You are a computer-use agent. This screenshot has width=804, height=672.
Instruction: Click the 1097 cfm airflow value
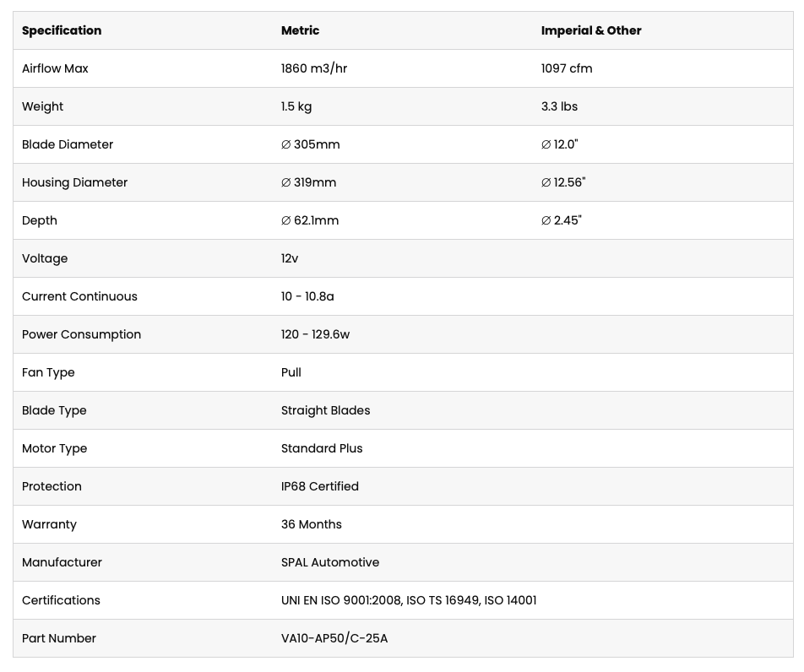pyautogui.click(x=567, y=68)
